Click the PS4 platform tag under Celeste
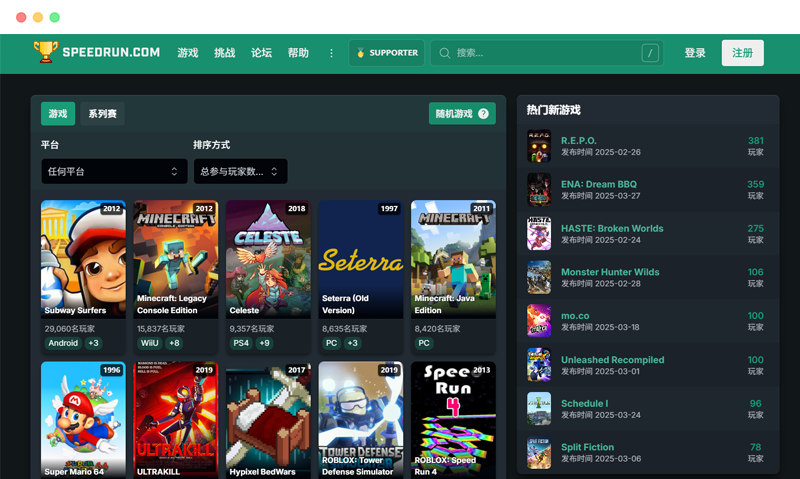 (x=241, y=343)
